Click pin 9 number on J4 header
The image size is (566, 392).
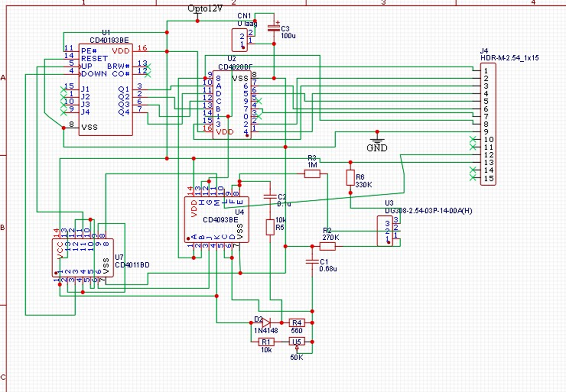[485, 131]
